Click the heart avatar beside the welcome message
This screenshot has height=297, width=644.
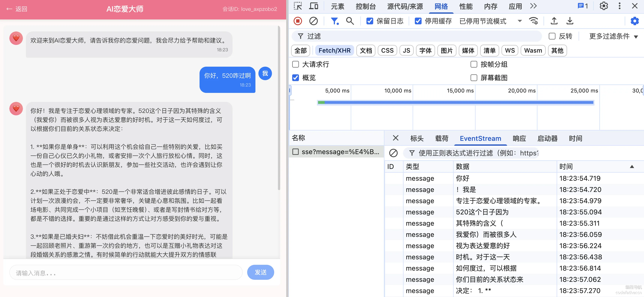click(x=16, y=38)
